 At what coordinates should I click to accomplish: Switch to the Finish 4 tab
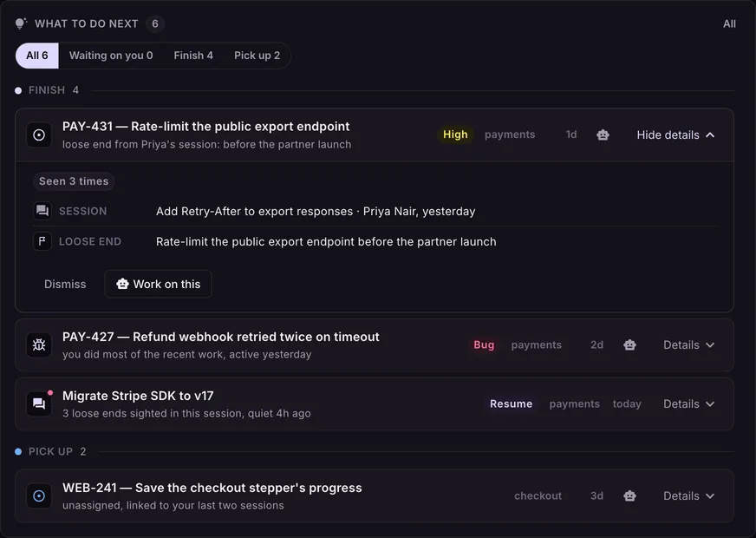click(193, 56)
